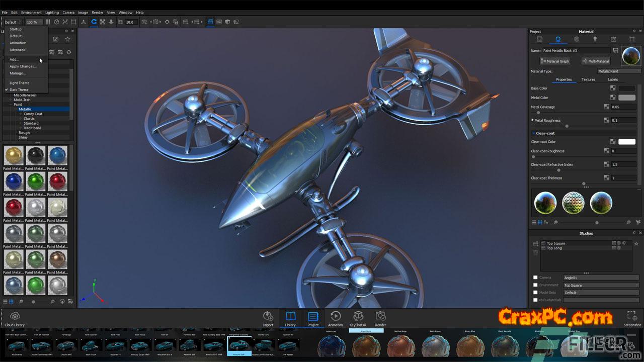Image resolution: width=644 pixels, height=362 pixels.
Task: Click the Render icon in bottom toolbar
Action: click(x=380, y=316)
